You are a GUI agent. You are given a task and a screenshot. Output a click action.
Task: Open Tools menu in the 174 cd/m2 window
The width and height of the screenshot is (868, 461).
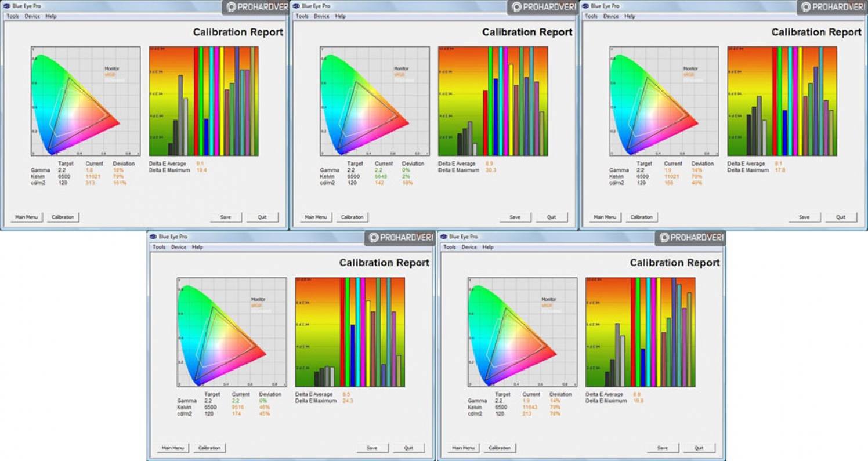(159, 247)
